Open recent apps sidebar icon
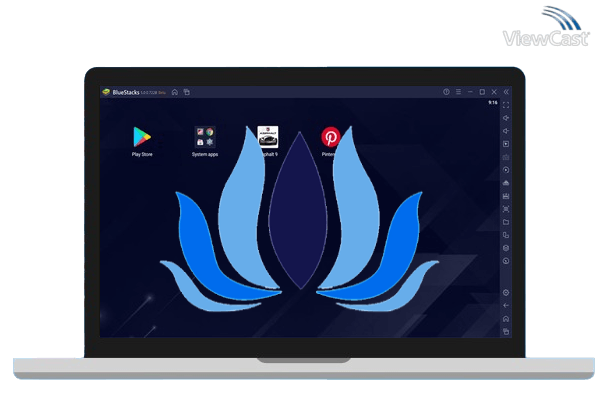The height and width of the screenshot is (414, 602). click(x=506, y=331)
